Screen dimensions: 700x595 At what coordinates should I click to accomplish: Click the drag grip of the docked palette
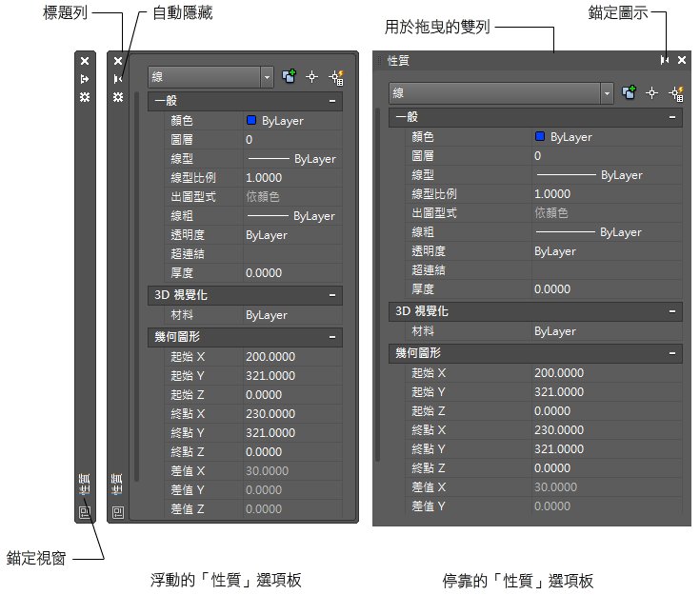(379, 60)
